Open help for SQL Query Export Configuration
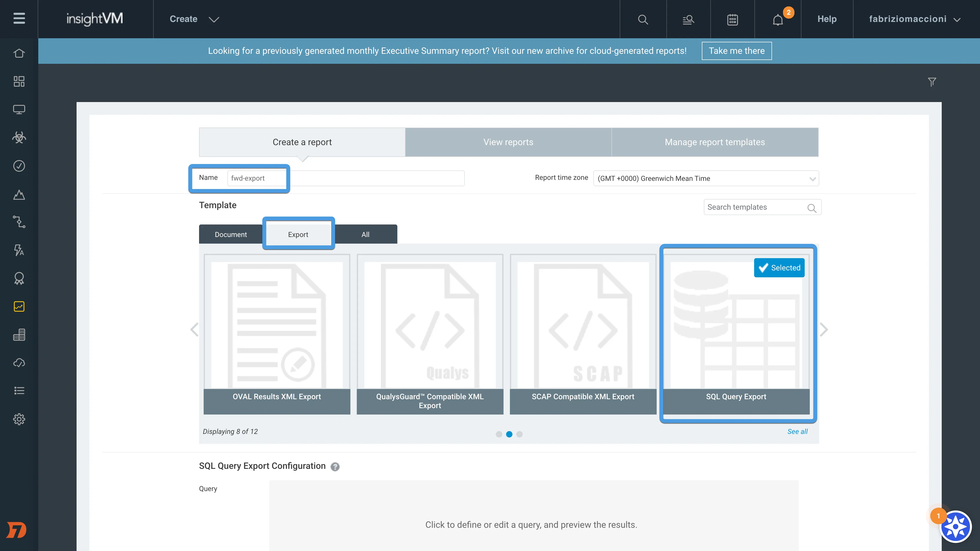The width and height of the screenshot is (980, 551). point(335,467)
